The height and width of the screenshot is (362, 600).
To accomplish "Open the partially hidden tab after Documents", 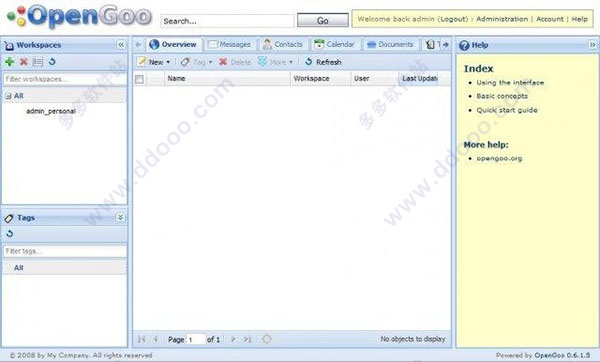I will coord(432,45).
